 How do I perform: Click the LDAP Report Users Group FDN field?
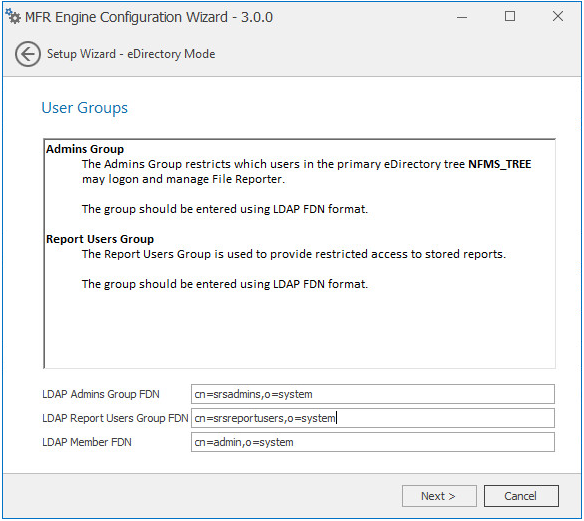coord(373,418)
